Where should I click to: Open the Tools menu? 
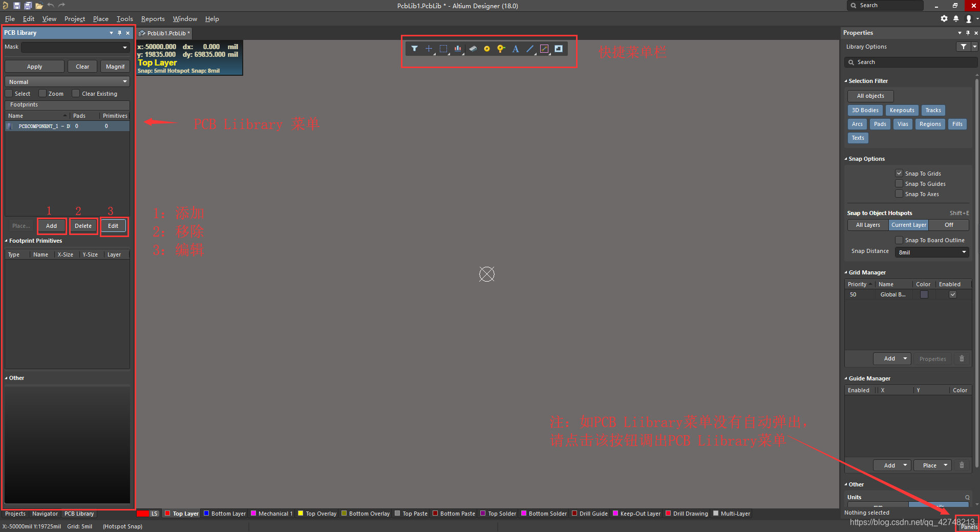tap(124, 19)
